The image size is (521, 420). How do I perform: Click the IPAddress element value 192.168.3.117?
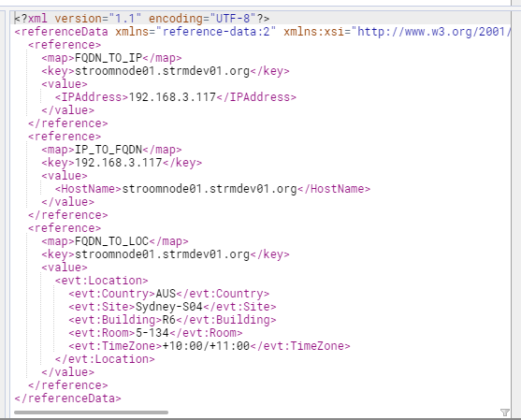tap(172, 97)
